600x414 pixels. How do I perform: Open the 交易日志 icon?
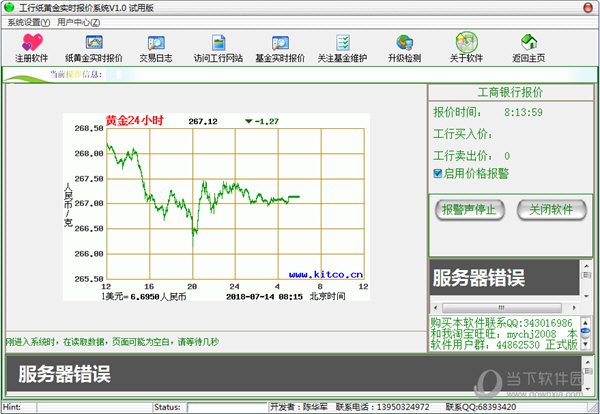tap(156, 43)
